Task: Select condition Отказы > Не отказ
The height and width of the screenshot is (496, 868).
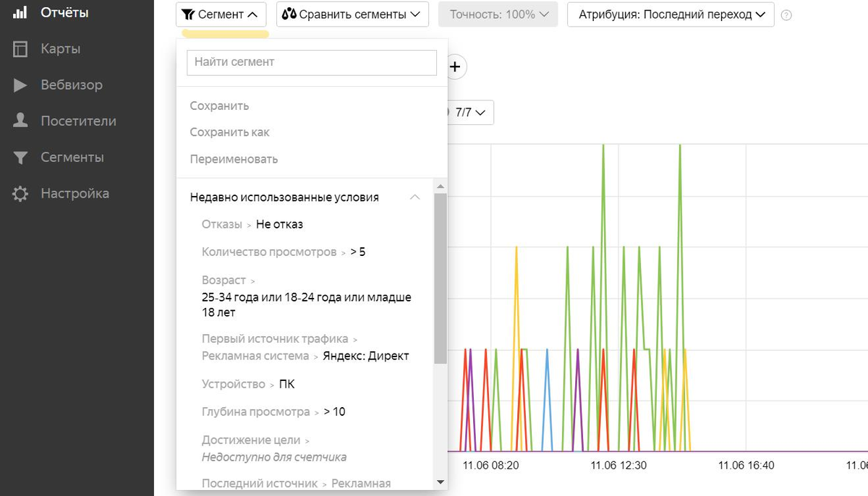Action: click(x=252, y=224)
